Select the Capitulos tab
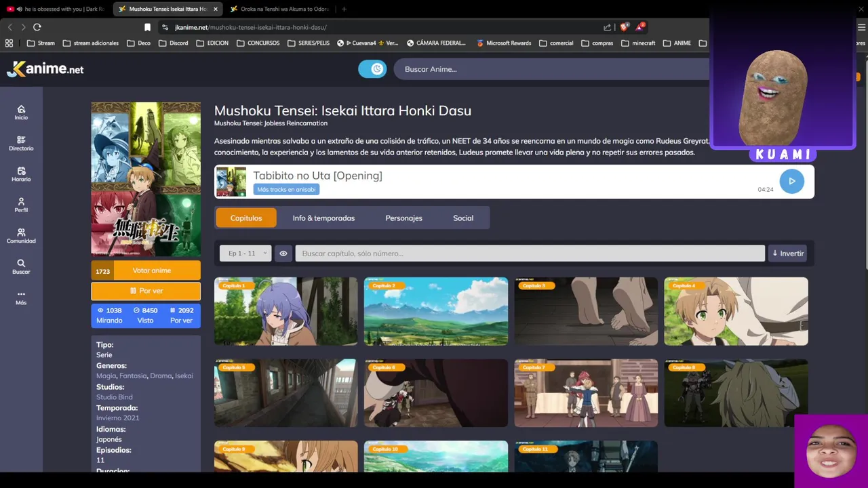 coord(246,218)
